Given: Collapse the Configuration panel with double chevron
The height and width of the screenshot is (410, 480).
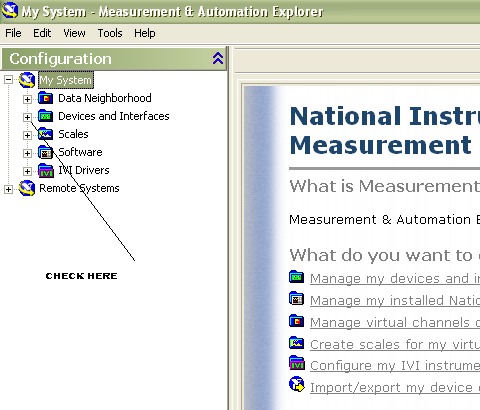Looking at the screenshot, I should 218,58.
